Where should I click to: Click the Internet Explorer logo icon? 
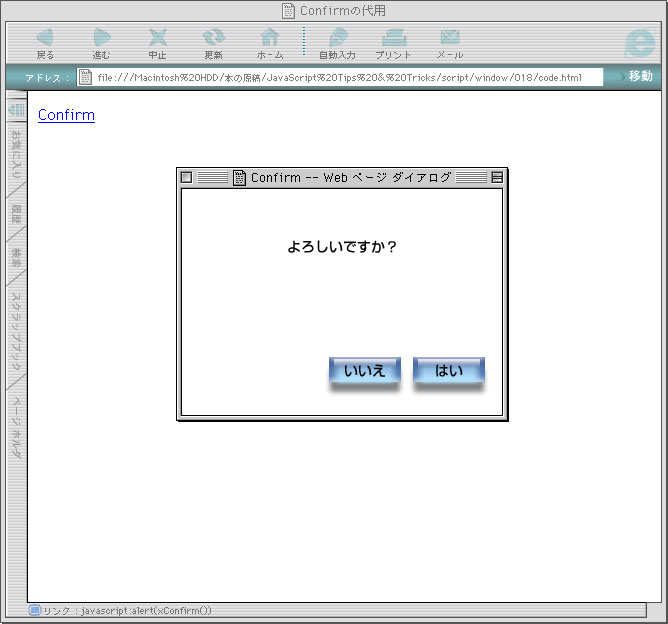point(638,42)
